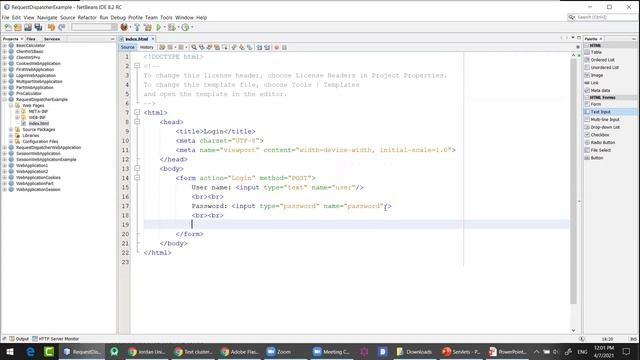The height and width of the screenshot is (360, 640).
Task: Collapse the RequestDispatcherExample project node
Action: [4, 100]
